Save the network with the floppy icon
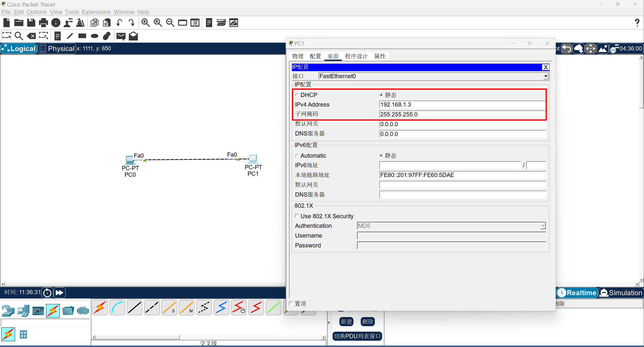Image resolution: width=644 pixels, height=347 pixels. [31, 23]
